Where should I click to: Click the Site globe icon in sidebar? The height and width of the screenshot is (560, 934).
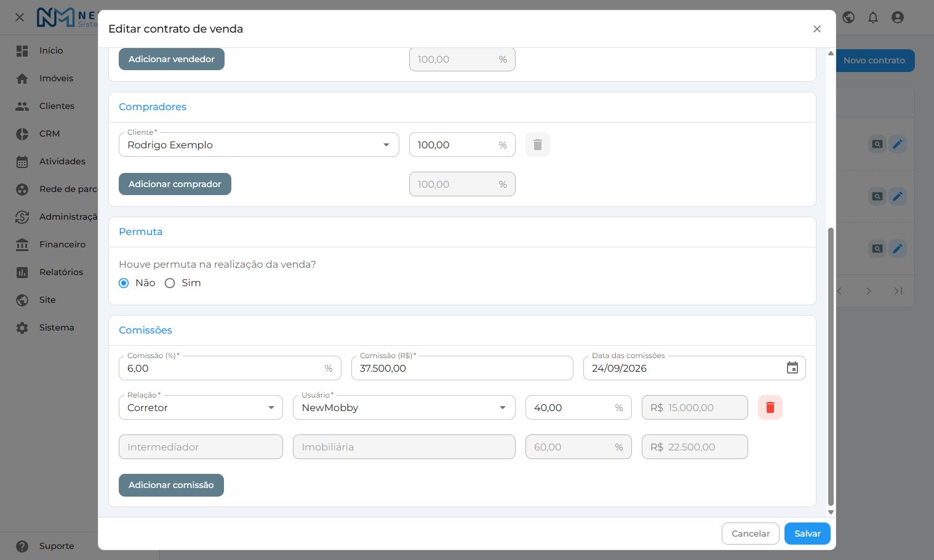tap(22, 300)
